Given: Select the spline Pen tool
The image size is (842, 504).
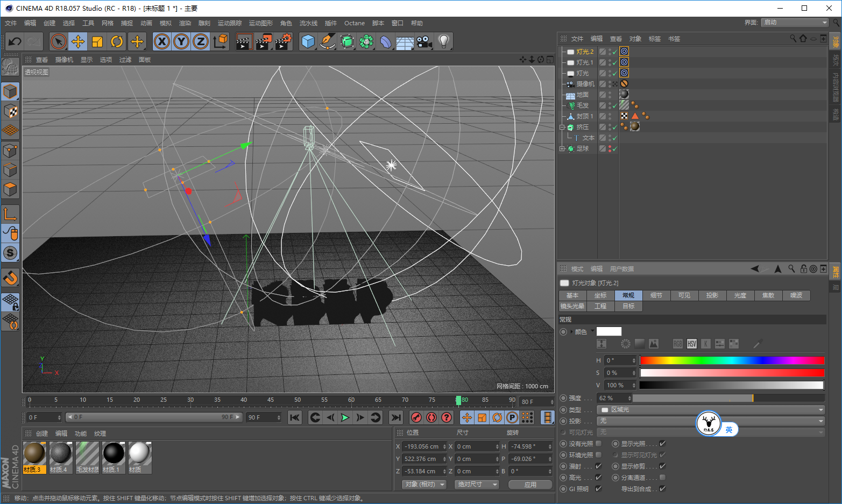Looking at the screenshot, I should (328, 41).
